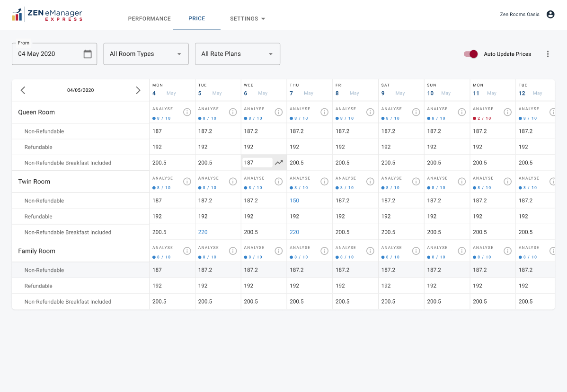The image size is (567, 392).
Task: Click ANALYSE for Queen Room on Monday 4
Action: click(x=162, y=108)
